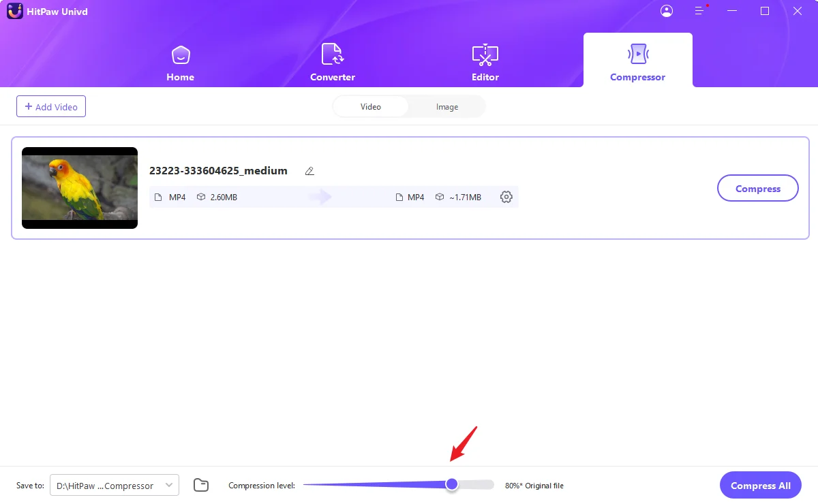Click the parrot video thumbnail

click(80, 187)
